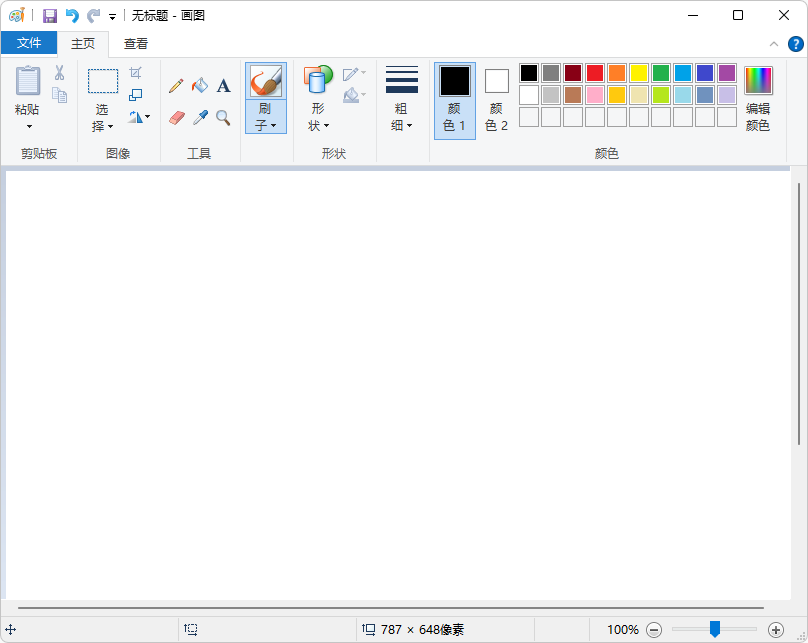Viewport: 808px width, 643px height.
Task: Open the 文件 menu
Action: click(x=30, y=44)
